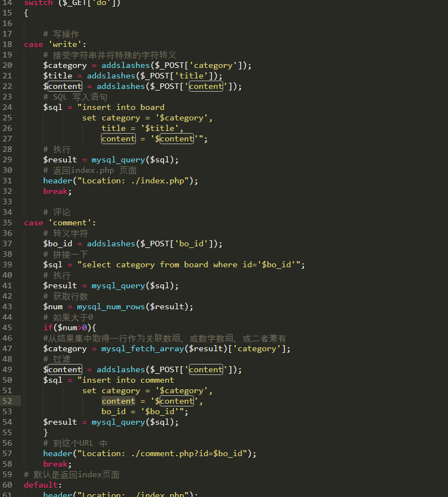Click the comment "# 写操作"
The height and width of the screenshot is (497, 448).
(61, 34)
